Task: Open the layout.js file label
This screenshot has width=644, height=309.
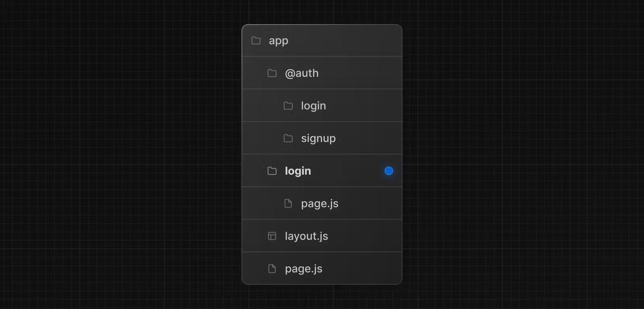Action: pyautogui.click(x=306, y=236)
